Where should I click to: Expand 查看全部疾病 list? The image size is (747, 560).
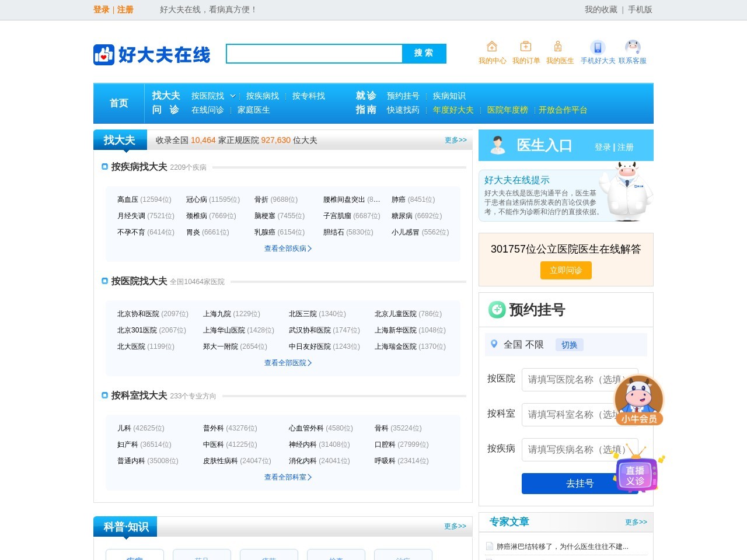[287, 248]
